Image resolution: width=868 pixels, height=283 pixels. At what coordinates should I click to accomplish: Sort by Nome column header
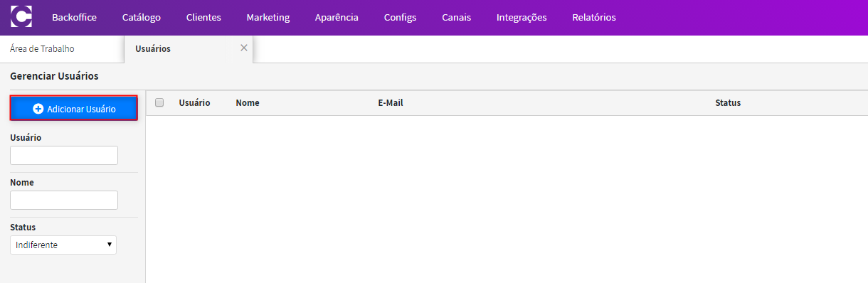(x=248, y=103)
